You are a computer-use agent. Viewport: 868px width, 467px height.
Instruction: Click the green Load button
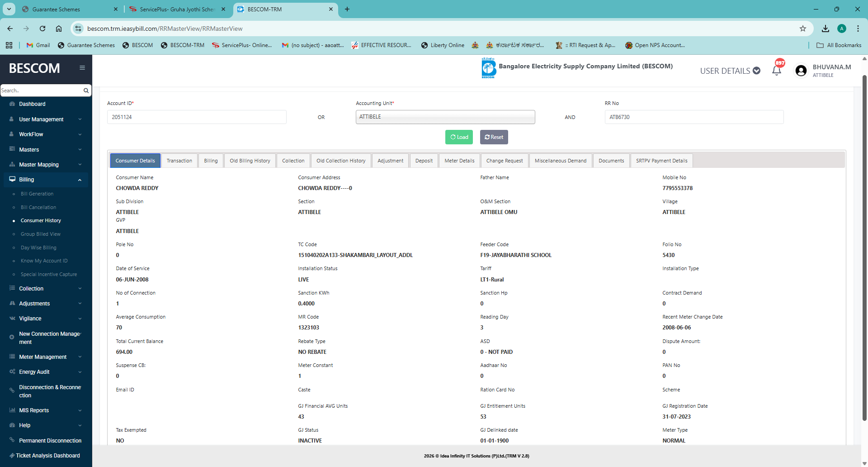[x=459, y=137]
